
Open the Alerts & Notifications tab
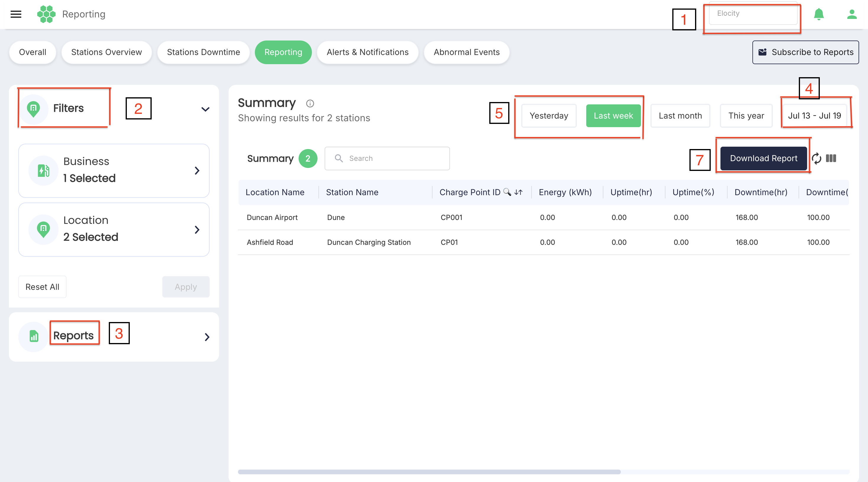pos(367,52)
